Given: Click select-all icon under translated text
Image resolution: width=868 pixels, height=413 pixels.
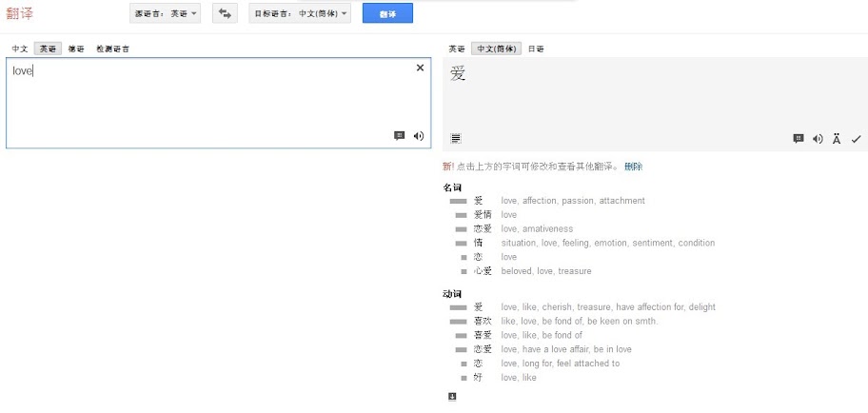Looking at the screenshot, I should (456, 139).
